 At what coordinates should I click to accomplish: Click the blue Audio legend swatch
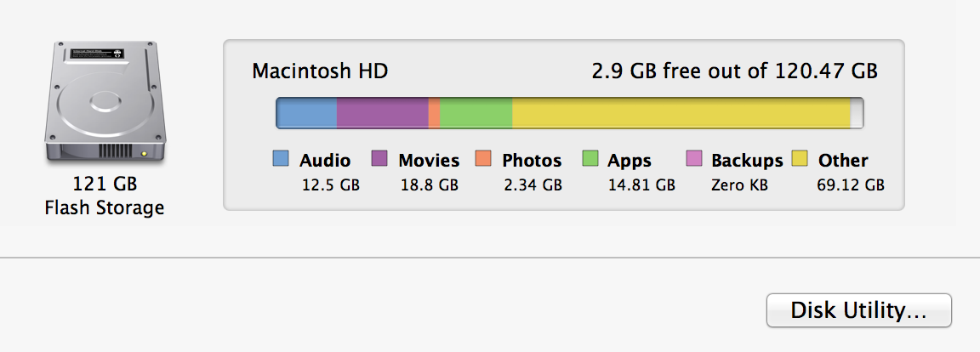[281, 158]
